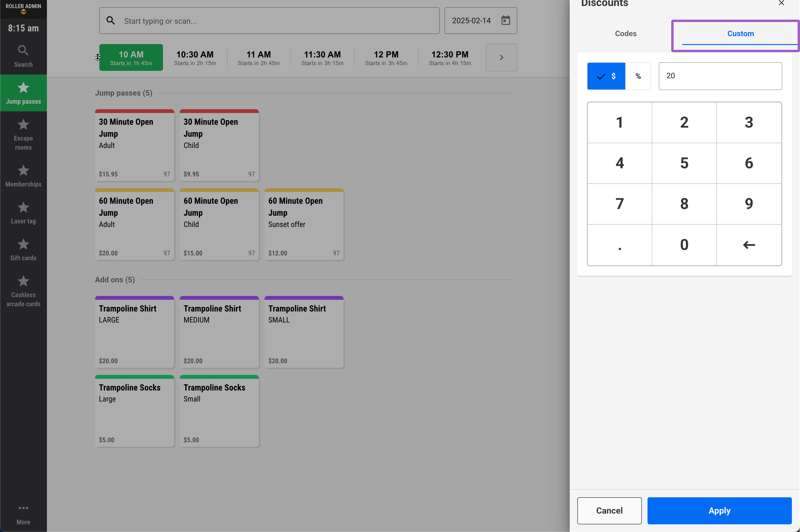
Task: Tap the decimal point key
Action: coord(620,245)
